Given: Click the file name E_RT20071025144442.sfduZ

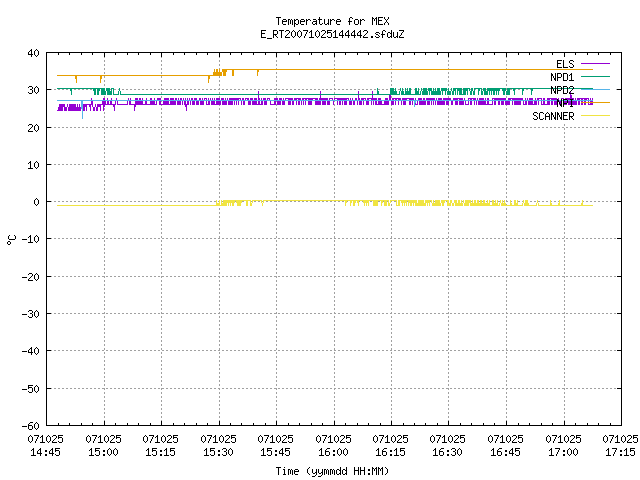Looking at the screenshot, I should pyautogui.click(x=332, y=34).
